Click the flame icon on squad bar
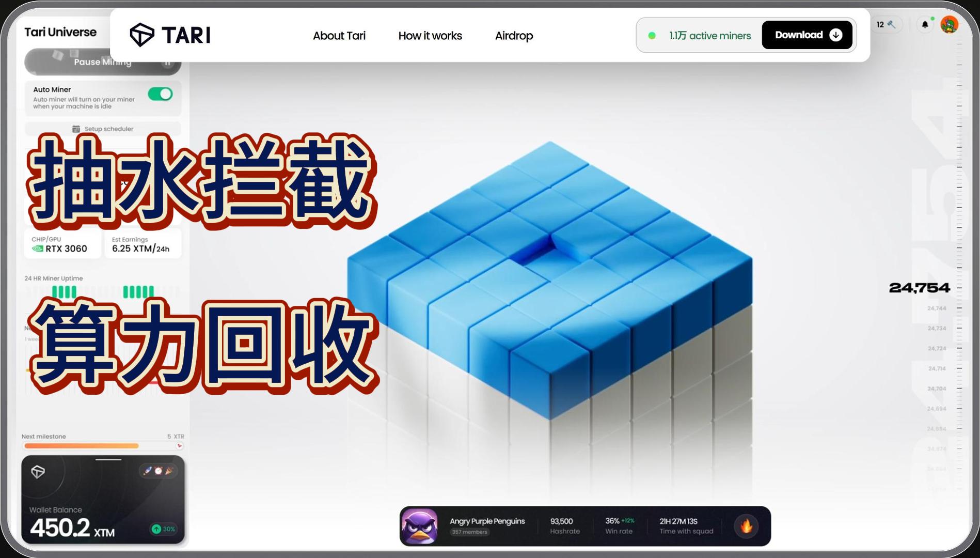Viewport: 980px width, 558px height. [747, 526]
